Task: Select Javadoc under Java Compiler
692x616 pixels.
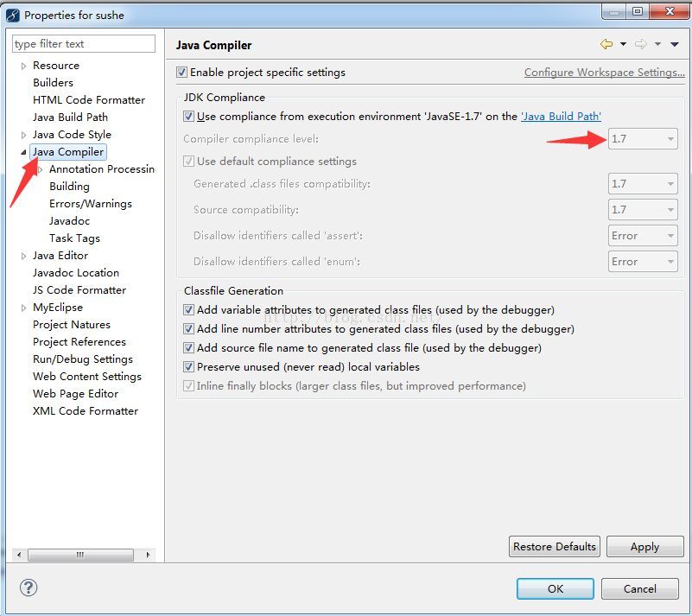Action: click(69, 220)
